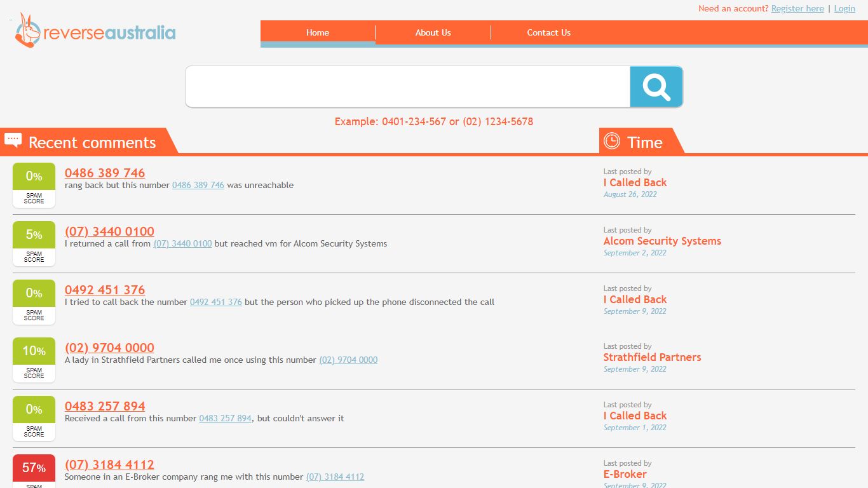
Task: Click poster name I Called Back dated August 26
Action: click(635, 182)
